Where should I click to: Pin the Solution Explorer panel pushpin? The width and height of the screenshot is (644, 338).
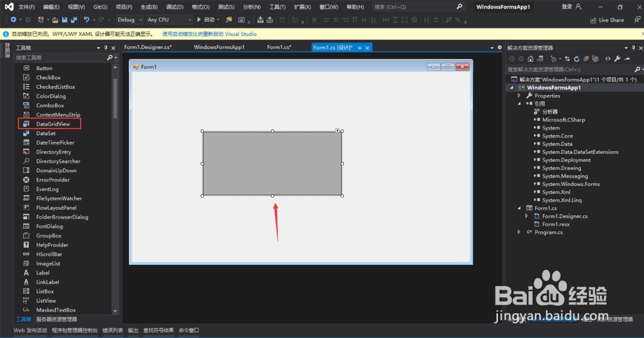(634, 47)
